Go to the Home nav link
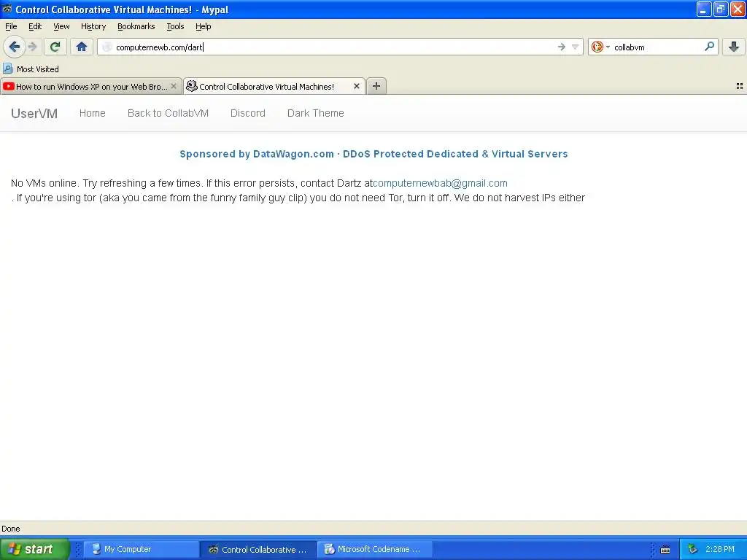Screen dimensions: 747x560 93,113
